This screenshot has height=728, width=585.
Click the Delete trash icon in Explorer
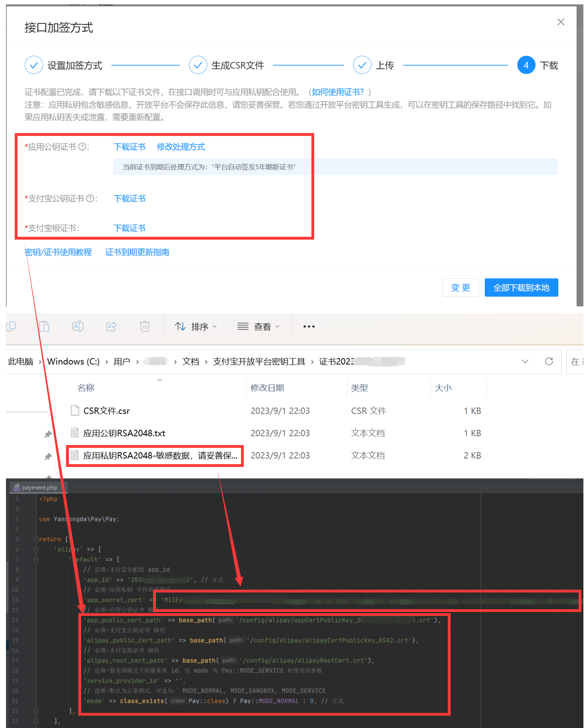point(145,326)
